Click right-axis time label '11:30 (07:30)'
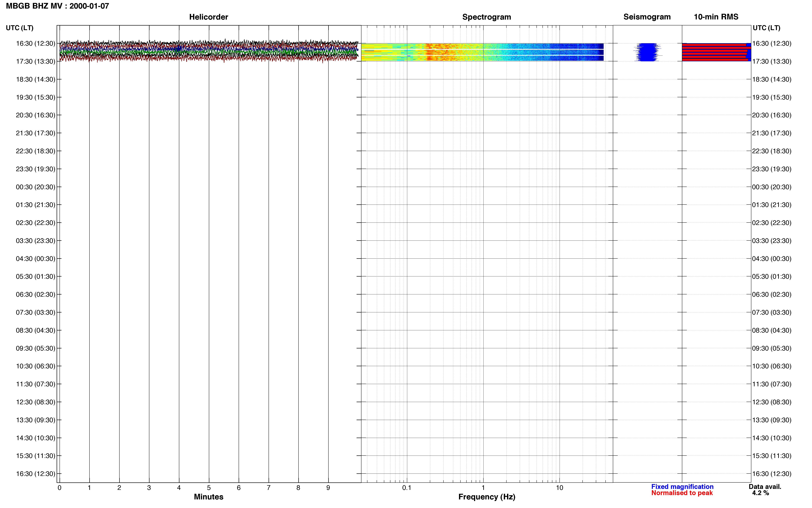The width and height of the screenshot is (812, 508). pos(772,384)
